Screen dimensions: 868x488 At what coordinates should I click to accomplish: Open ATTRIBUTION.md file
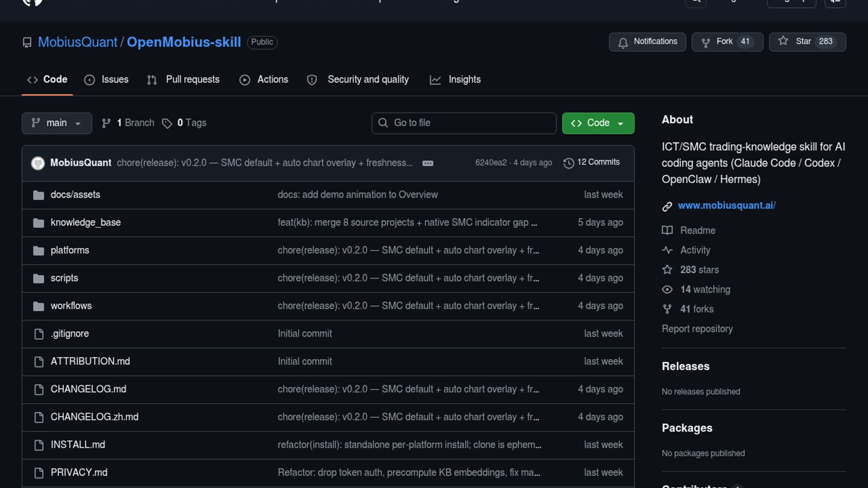90,361
